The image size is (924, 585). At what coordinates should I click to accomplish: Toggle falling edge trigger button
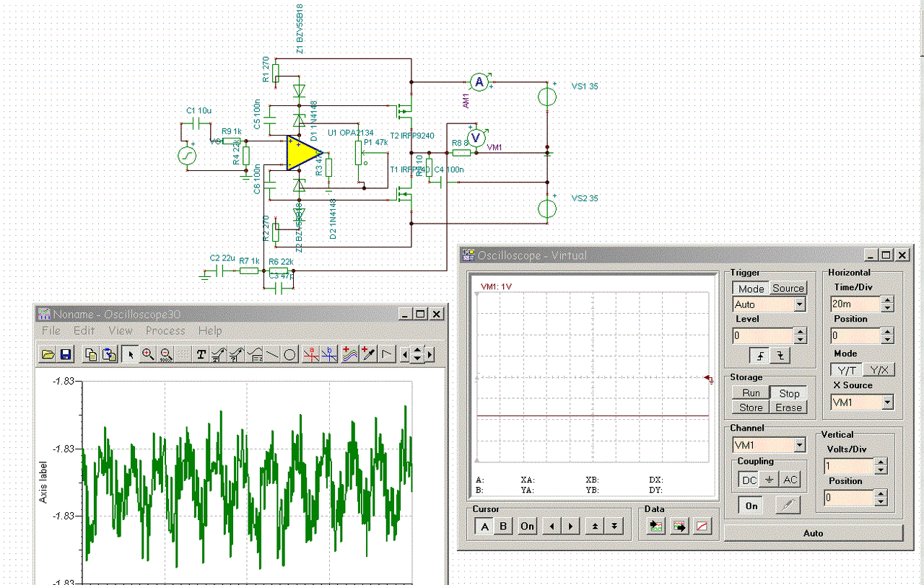pyautogui.click(x=780, y=355)
